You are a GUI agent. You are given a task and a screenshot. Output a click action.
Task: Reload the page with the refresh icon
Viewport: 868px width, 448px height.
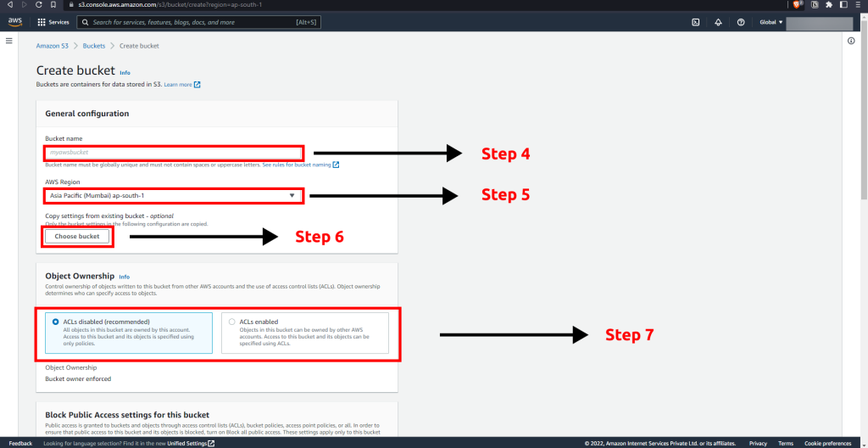click(x=39, y=4)
